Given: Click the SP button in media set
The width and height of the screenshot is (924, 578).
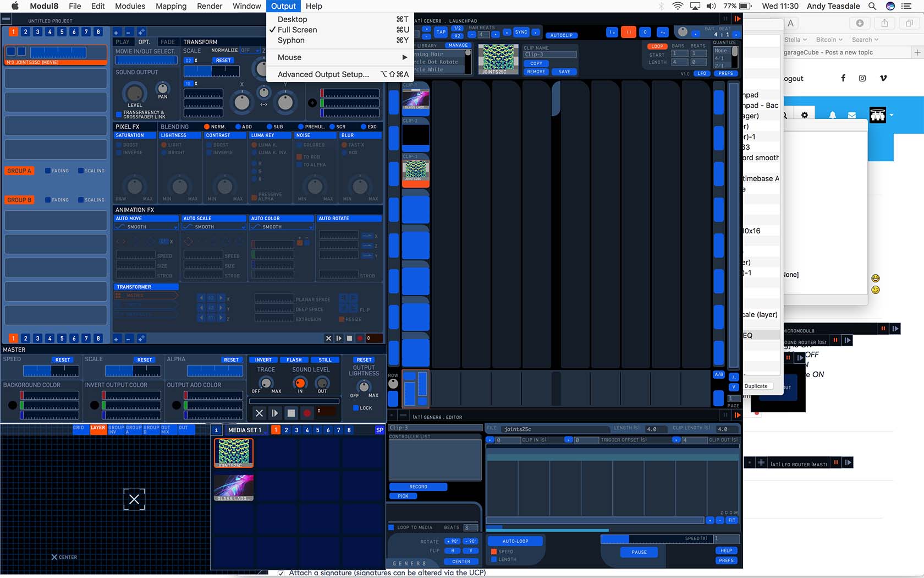Looking at the screenshot, I should (380, 430).
